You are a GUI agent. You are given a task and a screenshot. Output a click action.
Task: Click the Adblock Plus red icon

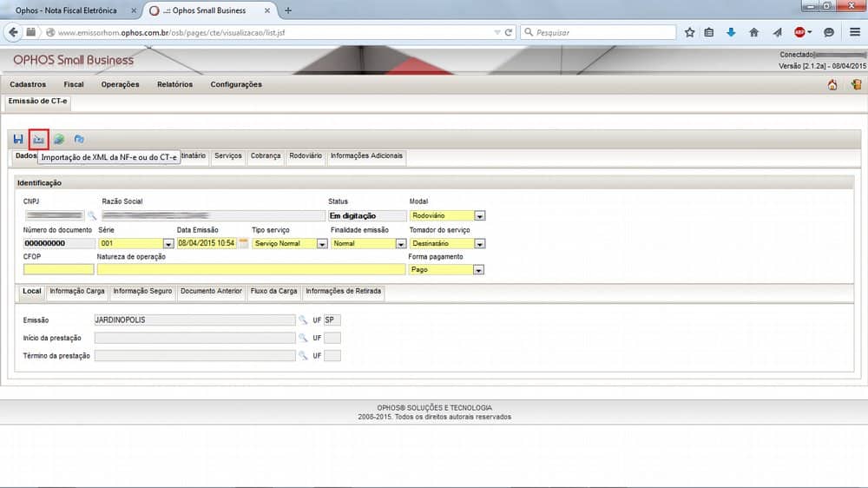pyautogui.click(x=799, y=32)
